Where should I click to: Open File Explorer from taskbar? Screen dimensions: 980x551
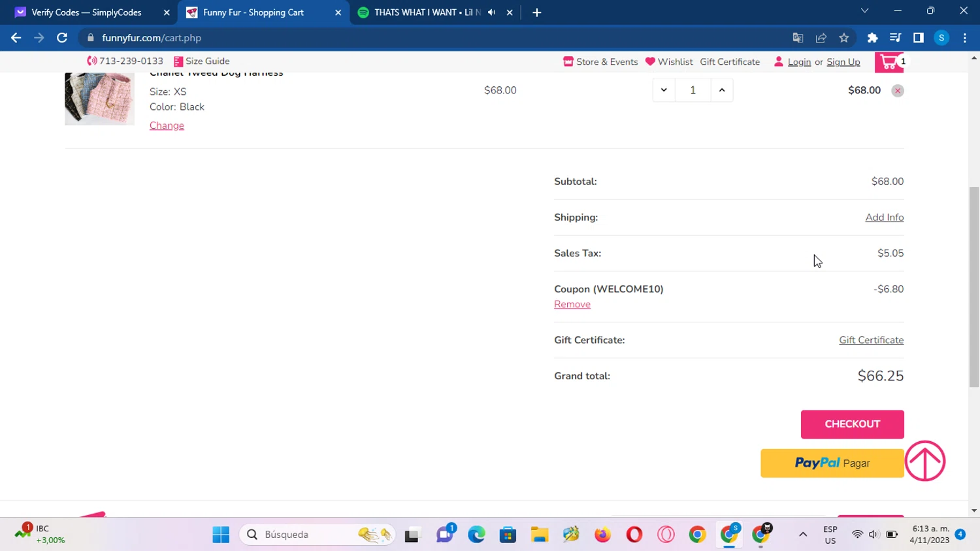540,535
